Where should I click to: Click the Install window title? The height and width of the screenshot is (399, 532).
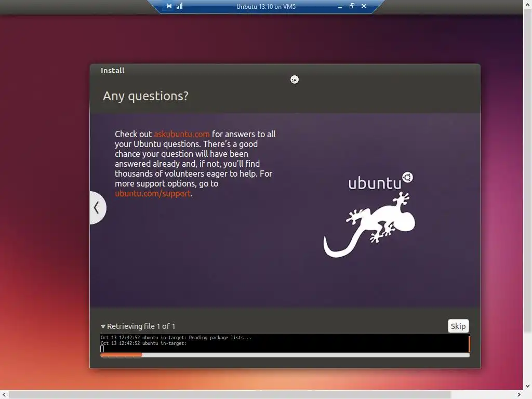(113, 71)
